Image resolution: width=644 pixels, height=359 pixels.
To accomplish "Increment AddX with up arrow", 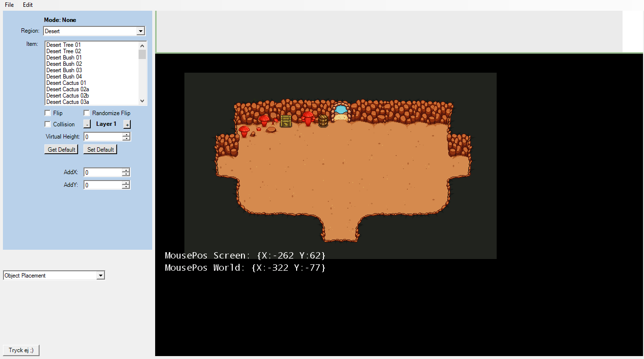I will click(126, 170).
